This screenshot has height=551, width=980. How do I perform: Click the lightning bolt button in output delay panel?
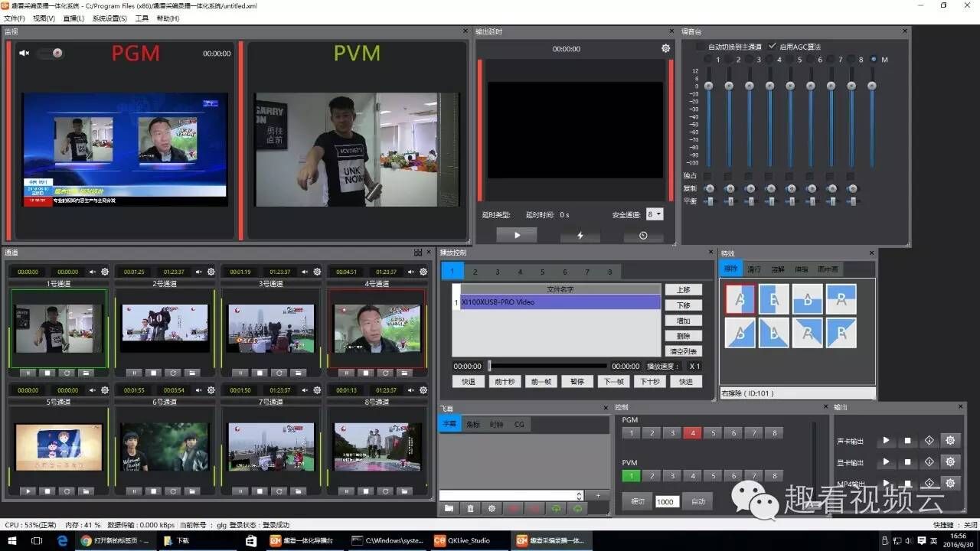click(x=580, y=236)
